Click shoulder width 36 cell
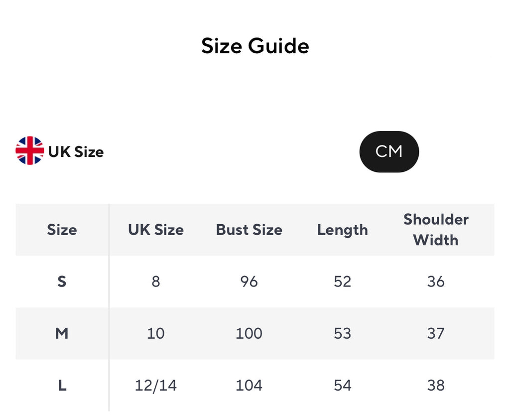This screenshot has width=510, height=420. [x=436, y=281]
